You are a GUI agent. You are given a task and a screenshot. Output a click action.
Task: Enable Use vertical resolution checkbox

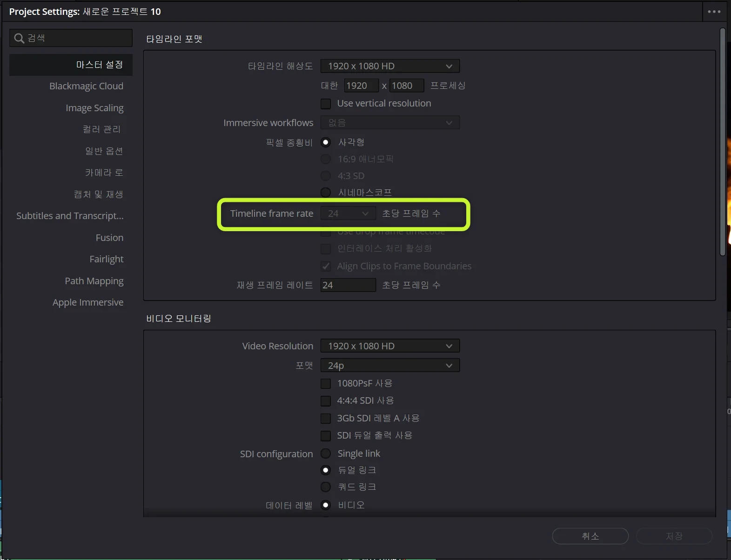tap(326, 103)
